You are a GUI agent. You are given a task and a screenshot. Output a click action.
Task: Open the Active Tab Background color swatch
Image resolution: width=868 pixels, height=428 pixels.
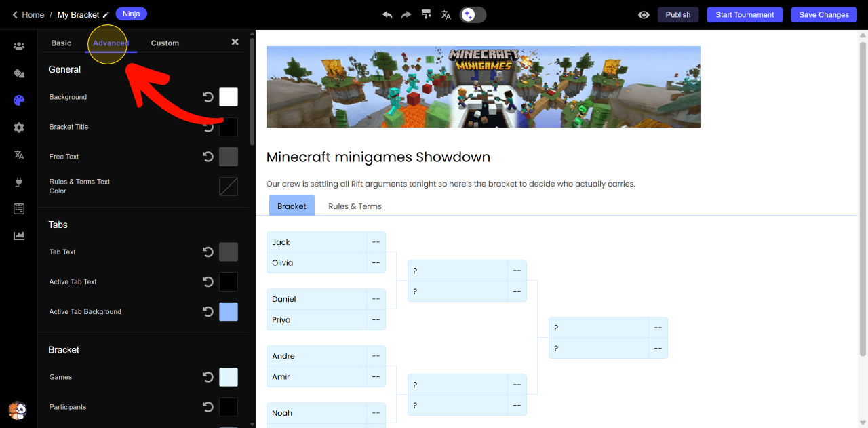coord(229,311)
